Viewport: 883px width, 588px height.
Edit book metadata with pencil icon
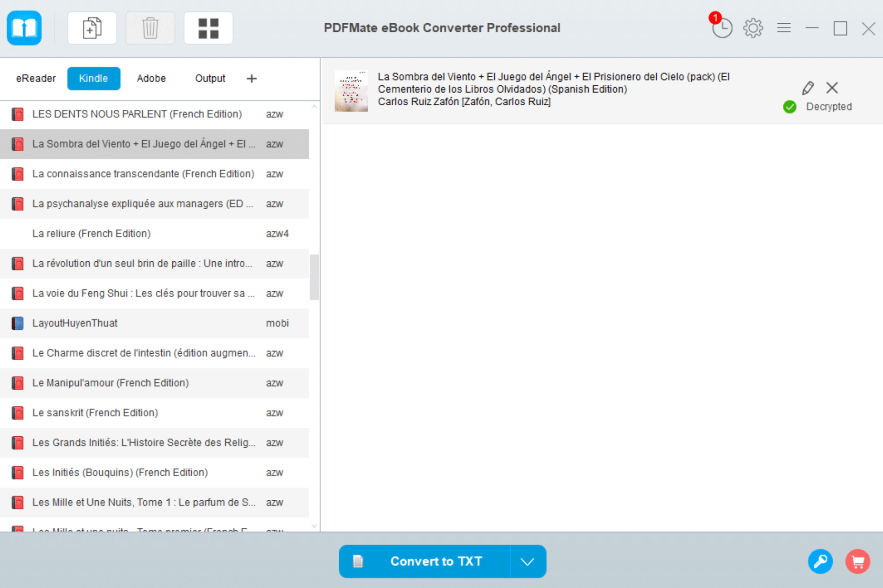coord(808,88)
